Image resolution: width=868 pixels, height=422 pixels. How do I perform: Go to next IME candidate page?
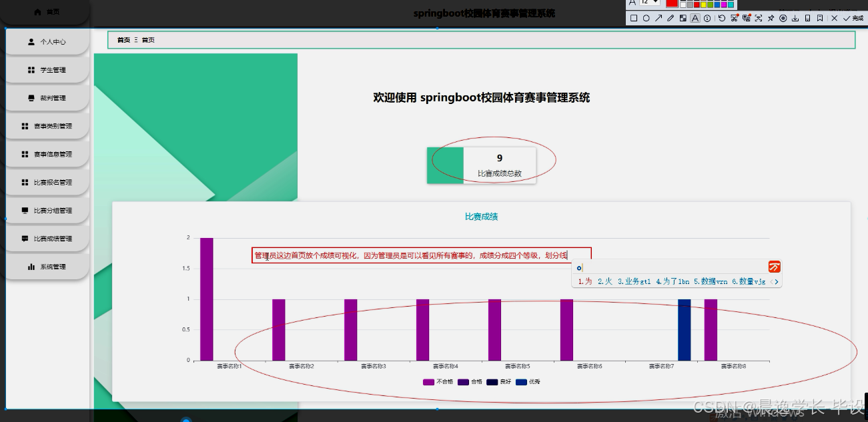[777, 282]
